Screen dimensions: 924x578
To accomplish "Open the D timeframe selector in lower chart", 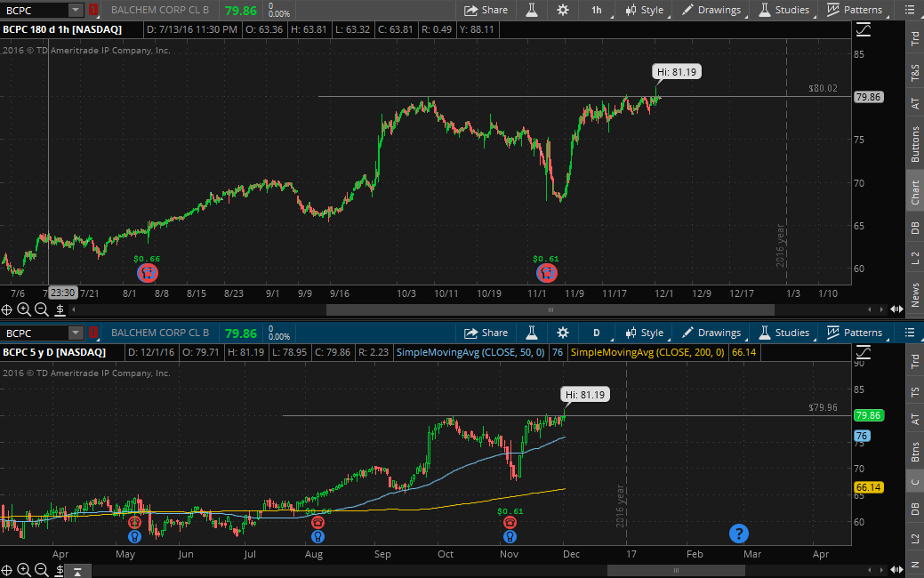I will click(597, 333).
